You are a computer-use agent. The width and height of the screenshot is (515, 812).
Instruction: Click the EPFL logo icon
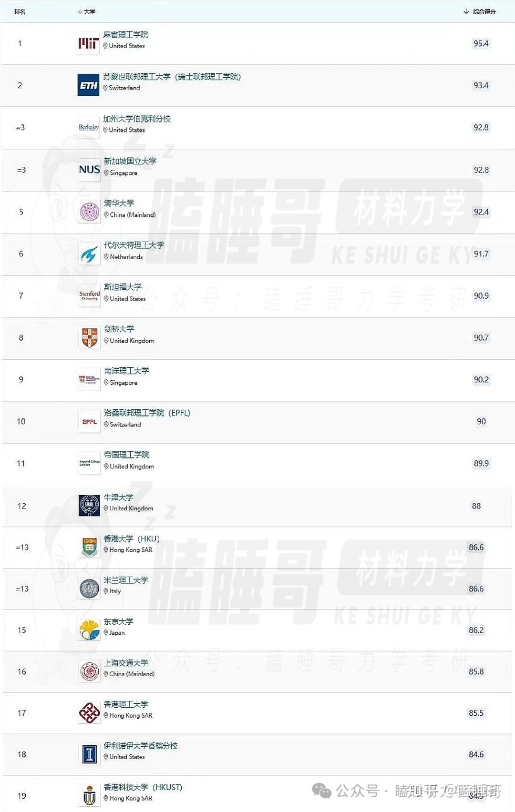pyautogui.click(x=89, y=422)
